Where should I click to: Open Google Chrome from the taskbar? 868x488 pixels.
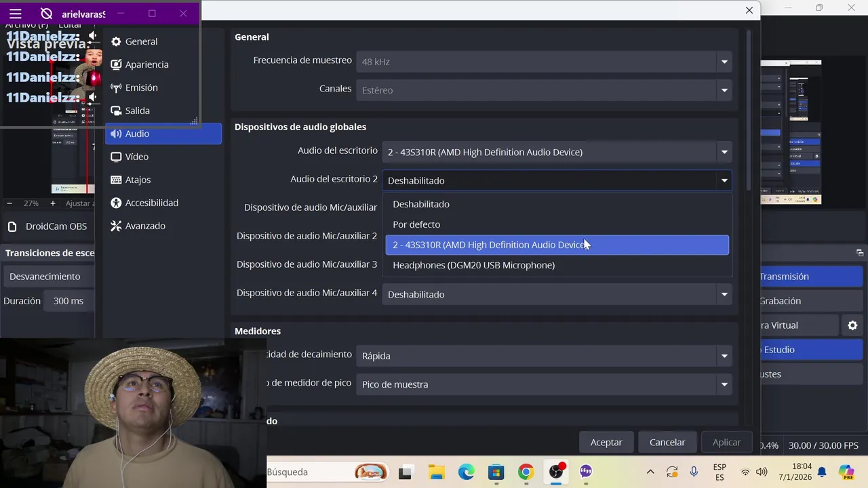point(526,472)
